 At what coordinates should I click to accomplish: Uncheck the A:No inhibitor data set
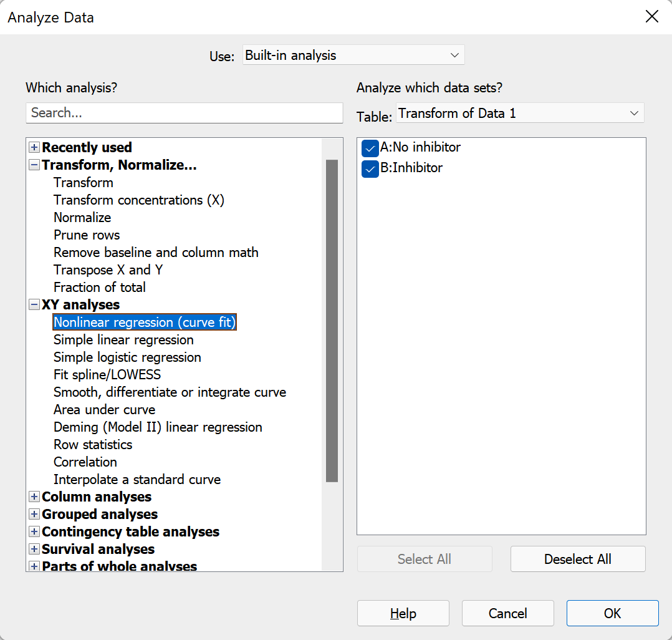point(370,148)
